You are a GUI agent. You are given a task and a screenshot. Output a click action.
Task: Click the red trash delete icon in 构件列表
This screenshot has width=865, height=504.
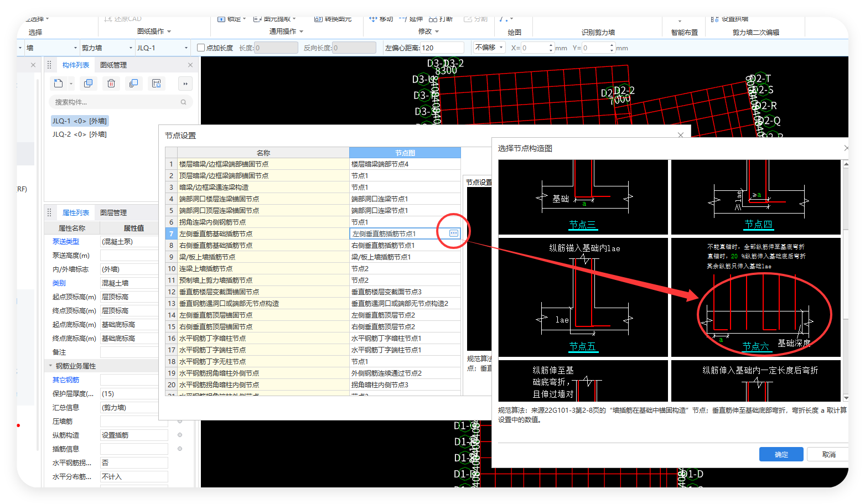(111, 84)
